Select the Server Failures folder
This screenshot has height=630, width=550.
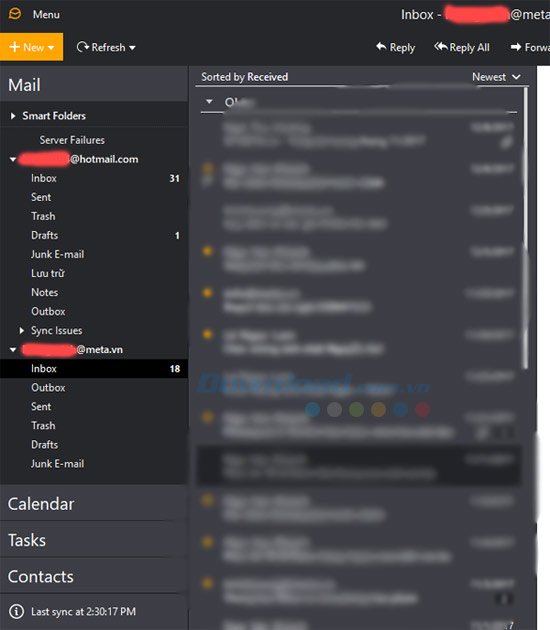coord(72,140)
